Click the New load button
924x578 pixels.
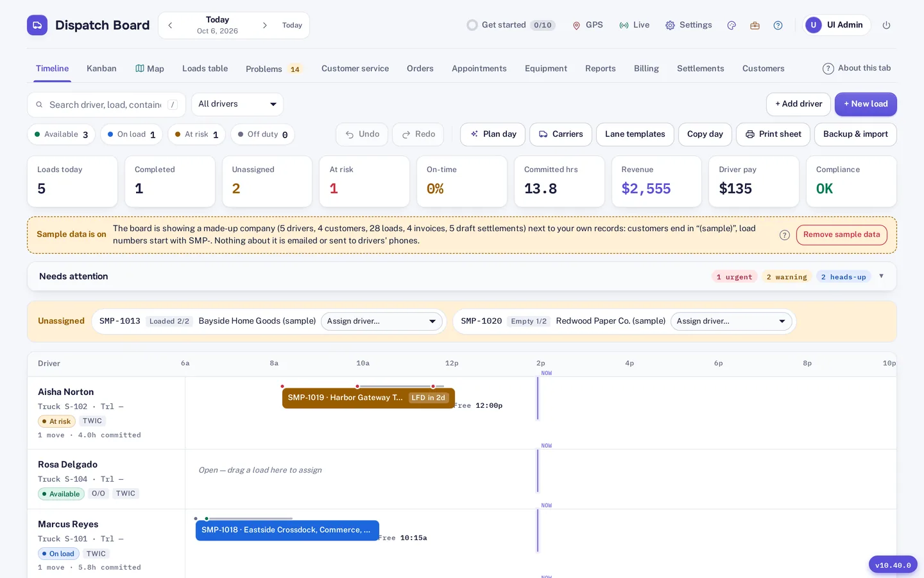(866, 104)
